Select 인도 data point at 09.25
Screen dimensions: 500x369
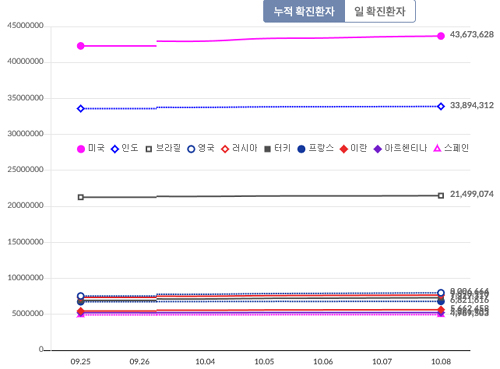click(x=81, y=109)
